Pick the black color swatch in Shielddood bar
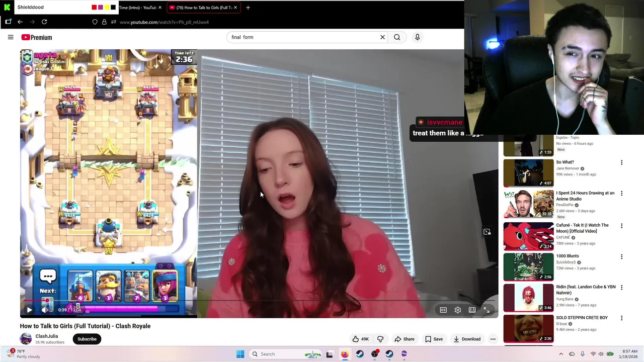The image size is (644, 362). (x=113, y=8)
